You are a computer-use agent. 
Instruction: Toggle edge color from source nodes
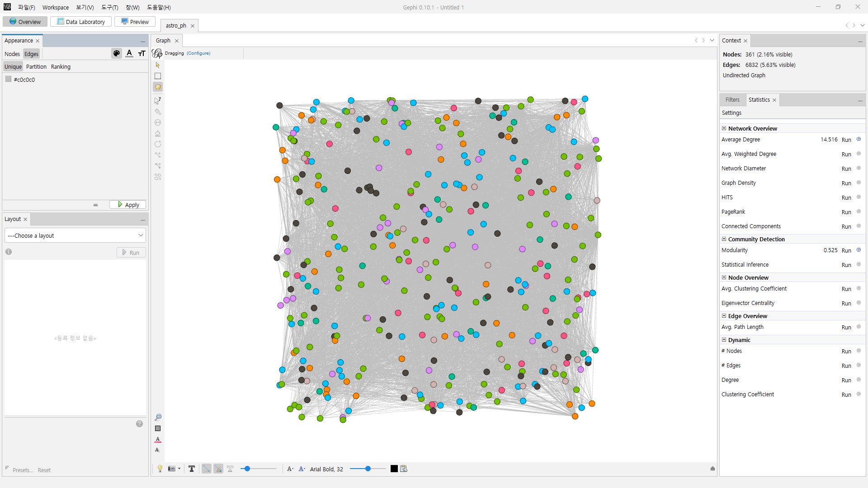[x=218, y=469]
